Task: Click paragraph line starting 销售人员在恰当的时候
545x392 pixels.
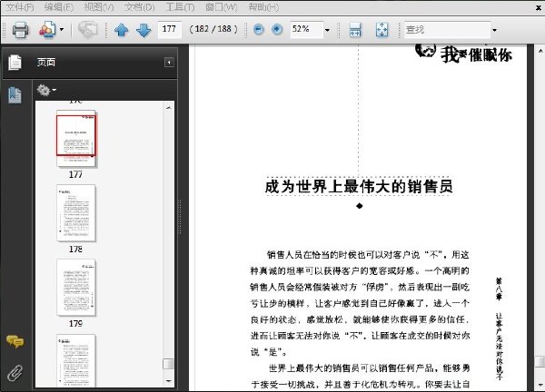Action: tap(368, 255)
